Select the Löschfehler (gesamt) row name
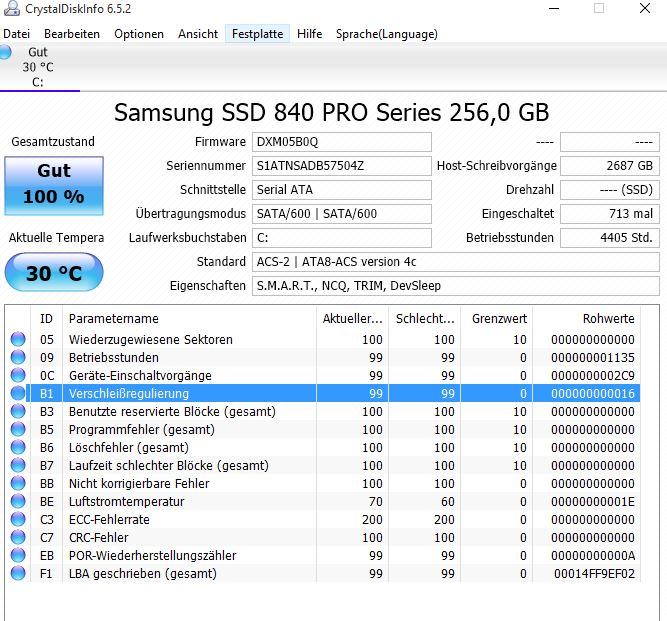 point(128,447)
